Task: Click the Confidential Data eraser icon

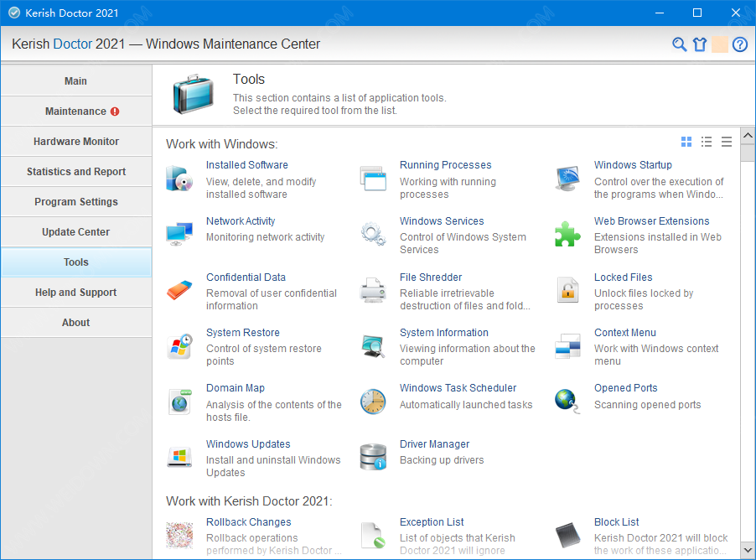Action: click(179, 290)
